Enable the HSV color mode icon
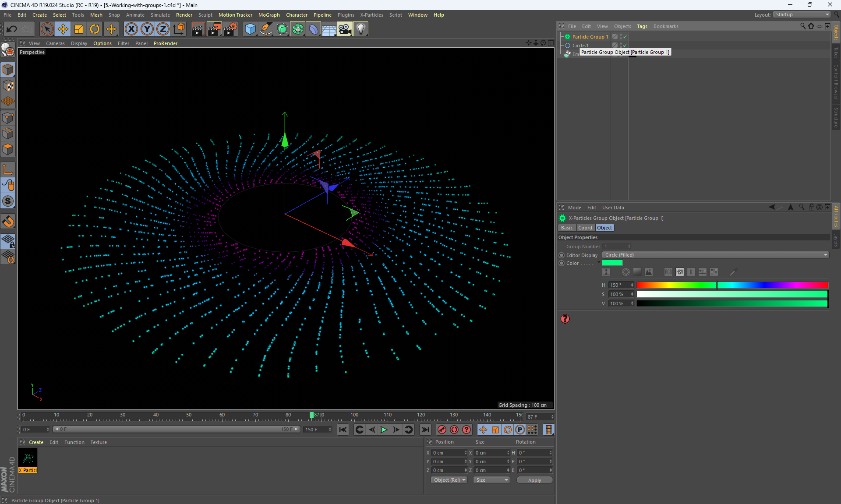 [679, 272]
